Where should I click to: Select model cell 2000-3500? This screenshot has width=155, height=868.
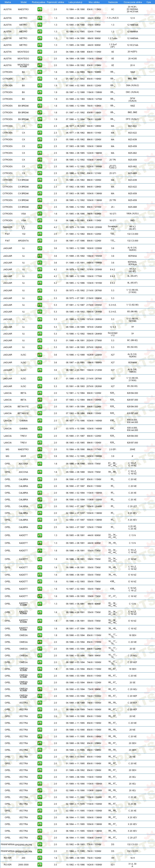(x=24, y=865)
